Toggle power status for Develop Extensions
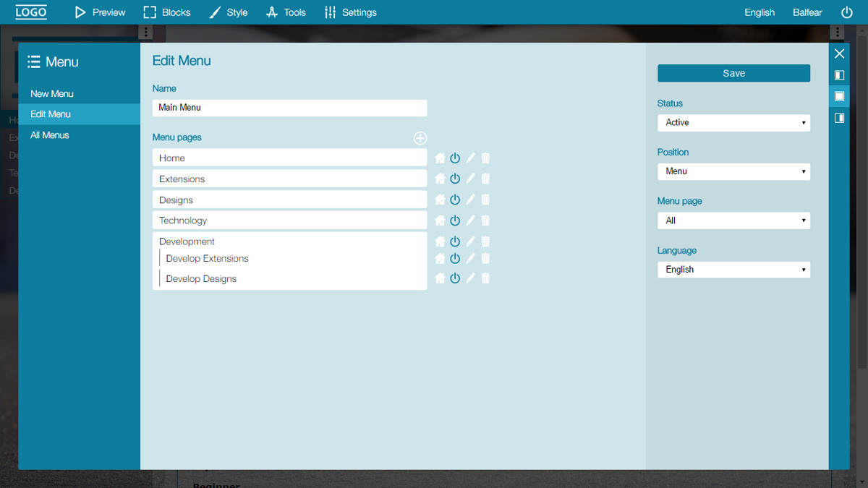 tap(455, 258)
